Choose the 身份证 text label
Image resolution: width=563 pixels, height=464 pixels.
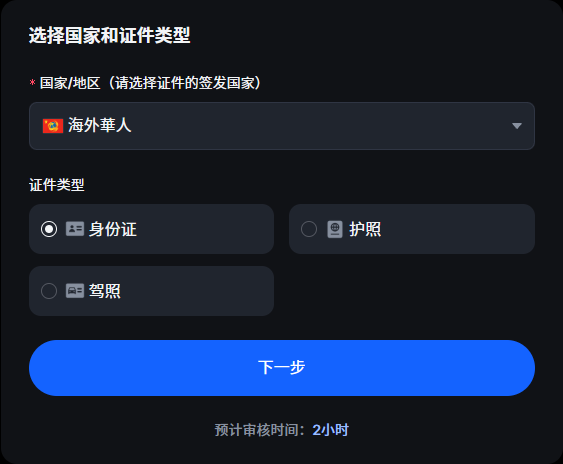tap(113, 229)
